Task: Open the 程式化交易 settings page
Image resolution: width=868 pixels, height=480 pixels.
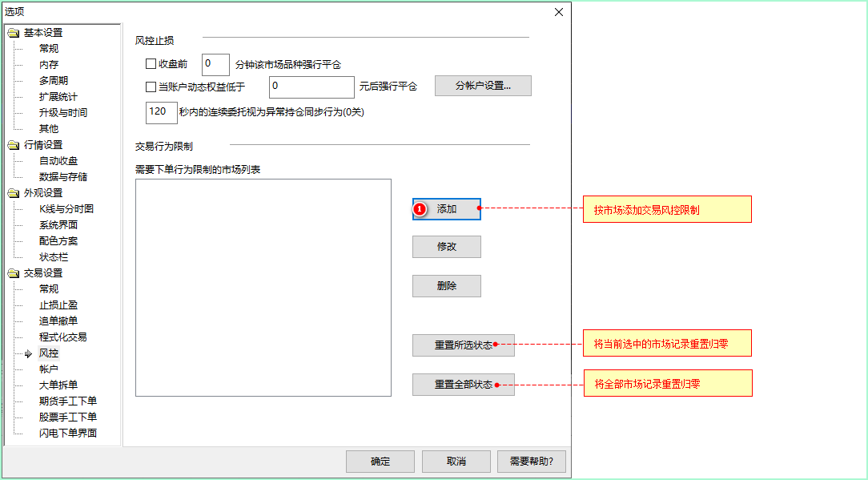Action: (x=63, y=337)
